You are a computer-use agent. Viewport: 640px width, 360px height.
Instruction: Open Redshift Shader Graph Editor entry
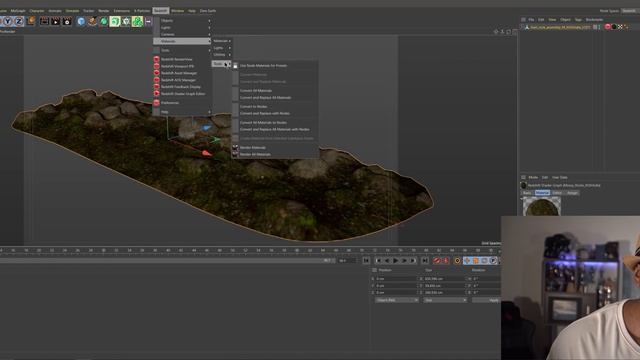point(182,94)
